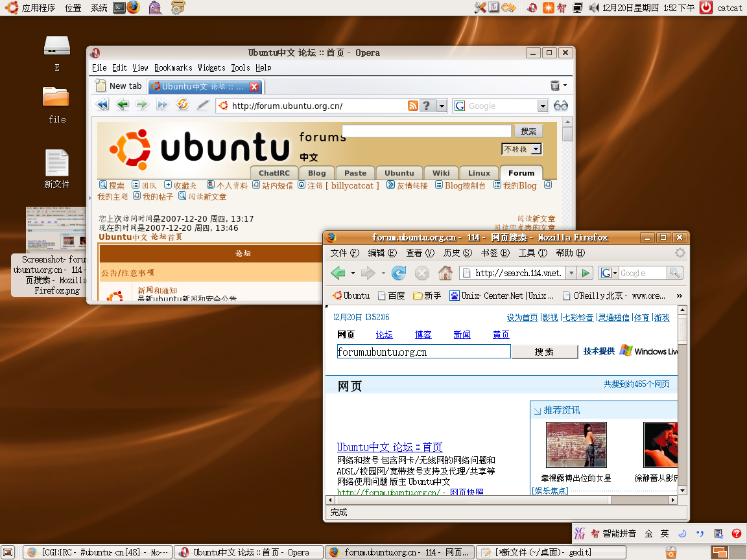Go forward in Opera toolbar

142,105
